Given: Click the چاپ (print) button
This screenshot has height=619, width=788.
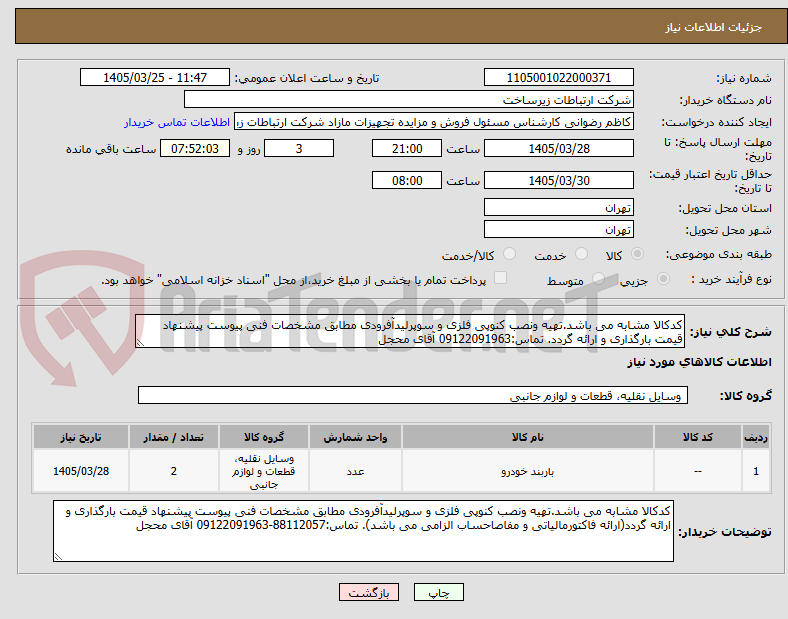Looking at the screenshot, I should tap(439, 592).
